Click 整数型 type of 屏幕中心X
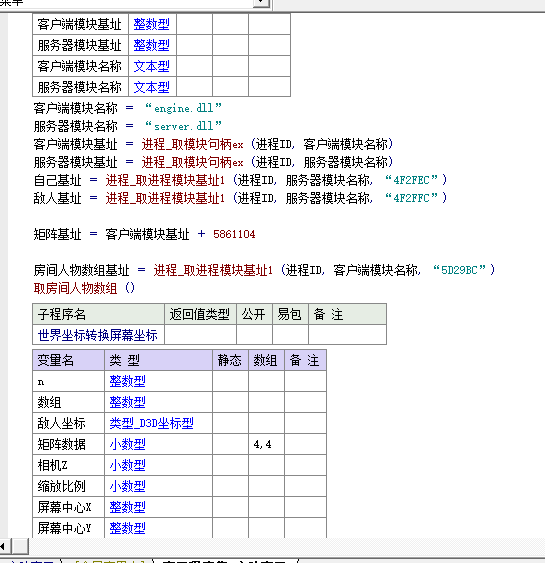 (127, 507)
